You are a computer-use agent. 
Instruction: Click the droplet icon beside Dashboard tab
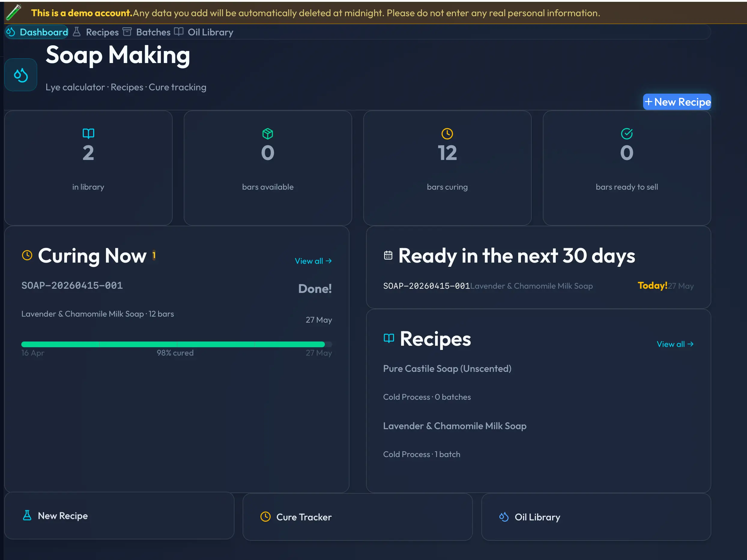(x=11, y=32)
